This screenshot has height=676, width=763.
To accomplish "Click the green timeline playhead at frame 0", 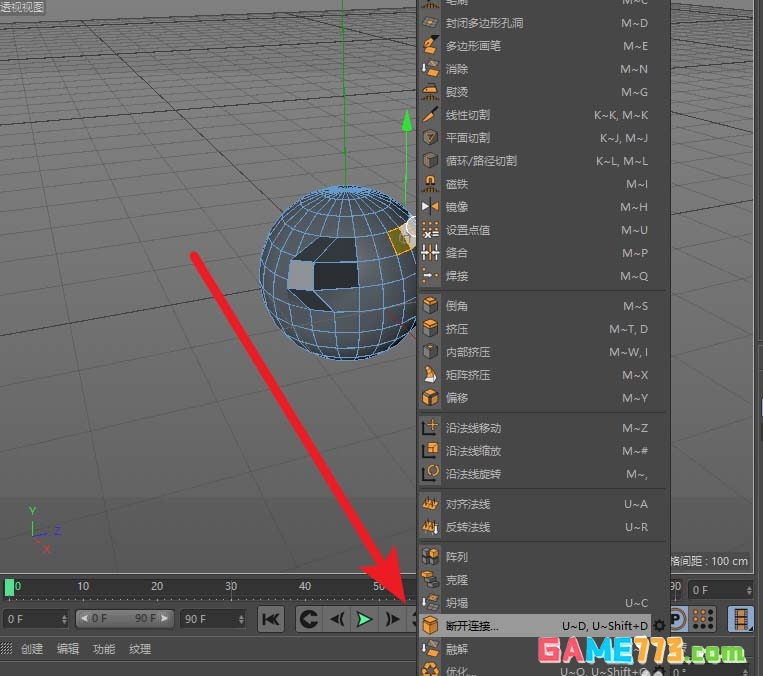I will 9,587.
